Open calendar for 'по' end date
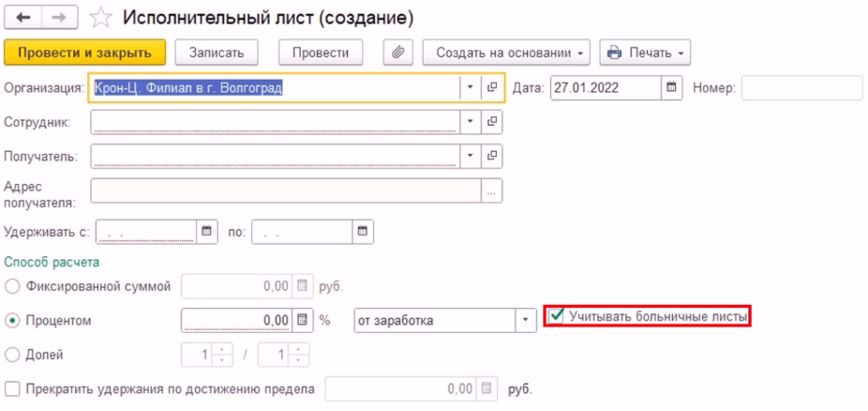 362,231
